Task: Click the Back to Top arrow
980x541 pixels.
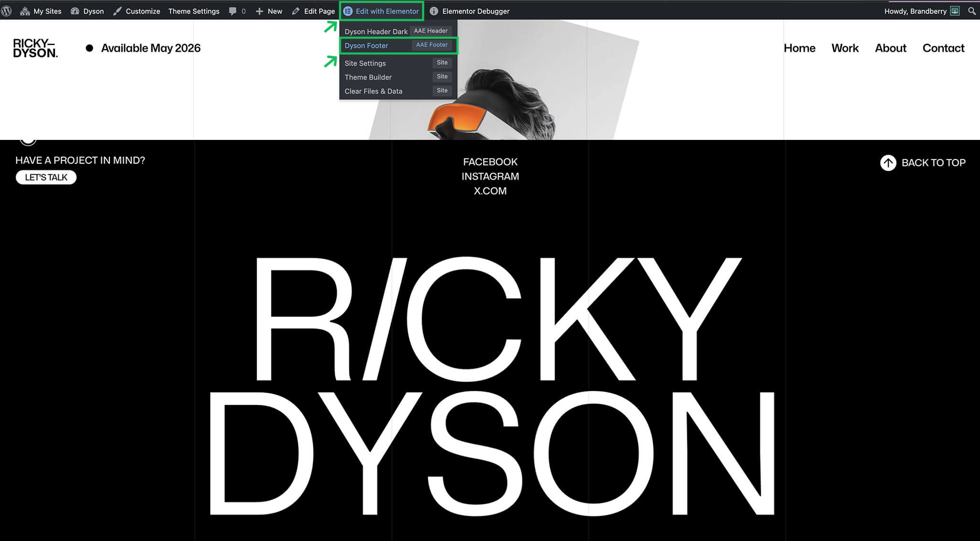Action: pyautogui.click(x=888, y=163)
